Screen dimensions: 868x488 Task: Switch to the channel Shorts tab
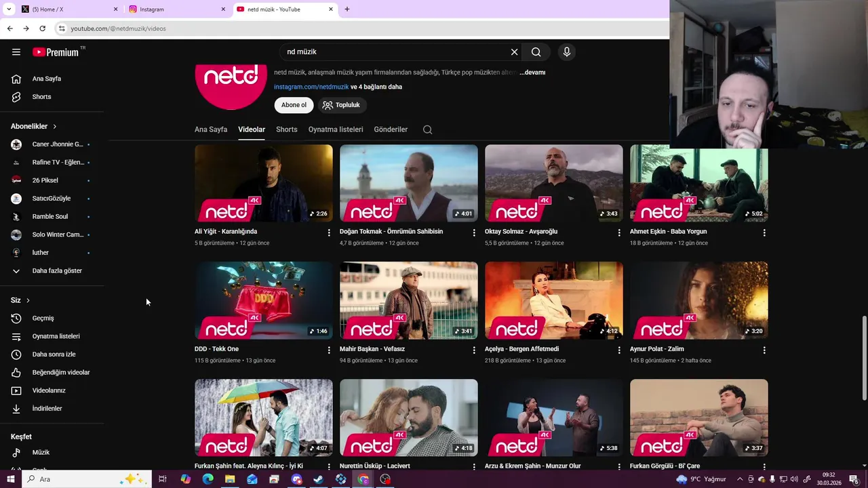coord(287,129)
